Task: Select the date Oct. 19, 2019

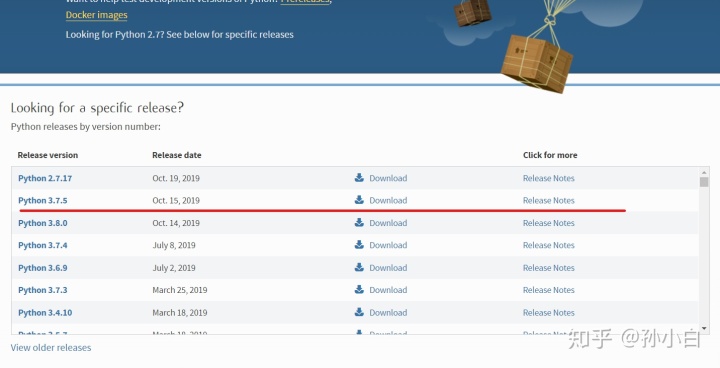Action: click(x=176, y=178)
